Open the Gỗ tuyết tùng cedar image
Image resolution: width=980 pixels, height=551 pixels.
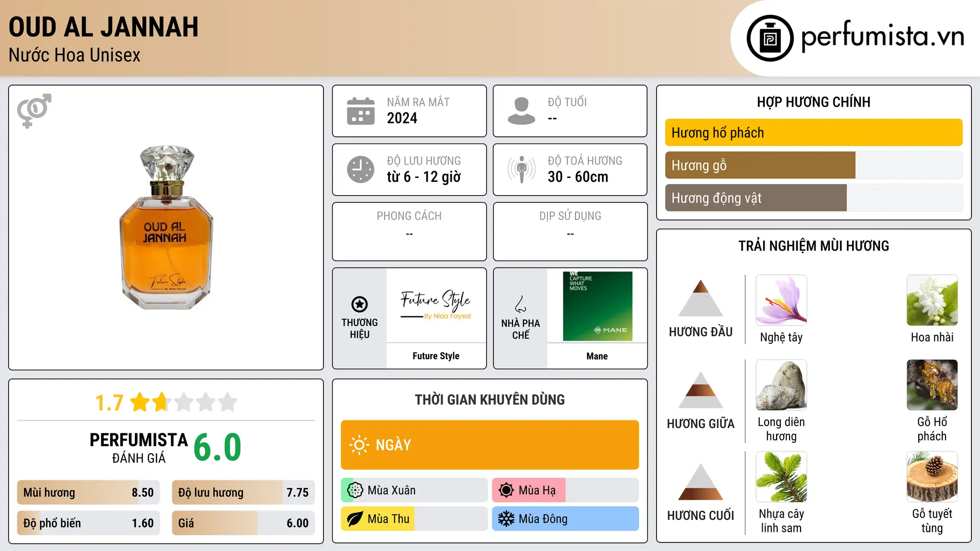pyautogui.click(x=932, y=477)
